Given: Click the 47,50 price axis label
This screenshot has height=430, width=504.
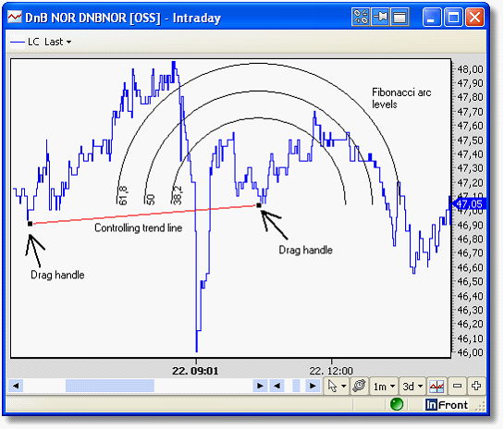Looking at the screenshot, I should point(470,141).
